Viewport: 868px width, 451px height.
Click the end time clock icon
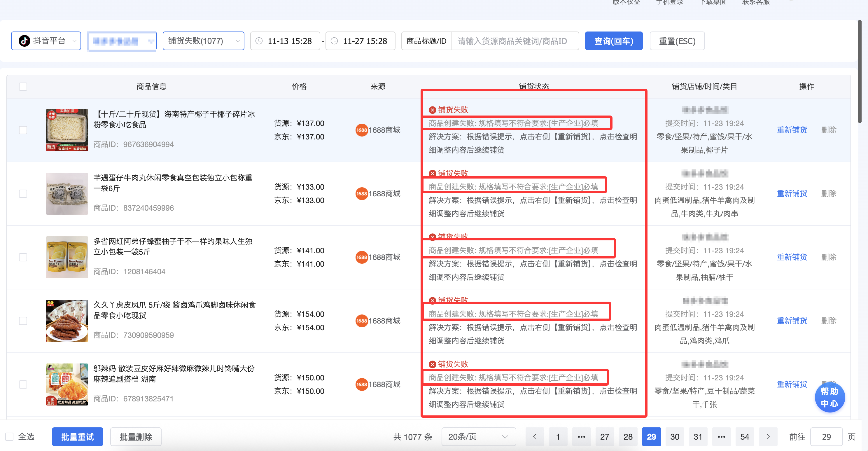(x=334, y=41)
